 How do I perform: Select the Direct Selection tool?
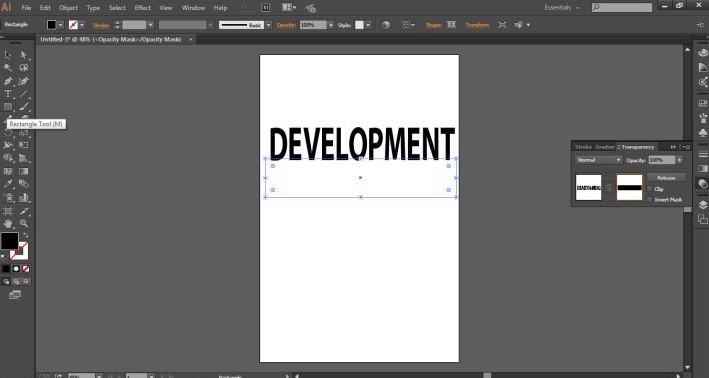(x=24, y=55)
